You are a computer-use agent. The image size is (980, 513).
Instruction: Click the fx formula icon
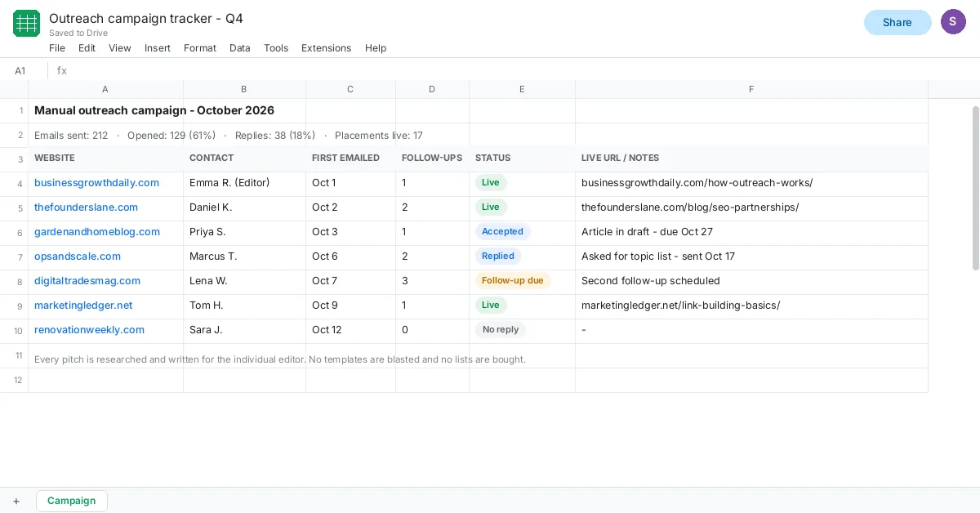click(62, 71)
